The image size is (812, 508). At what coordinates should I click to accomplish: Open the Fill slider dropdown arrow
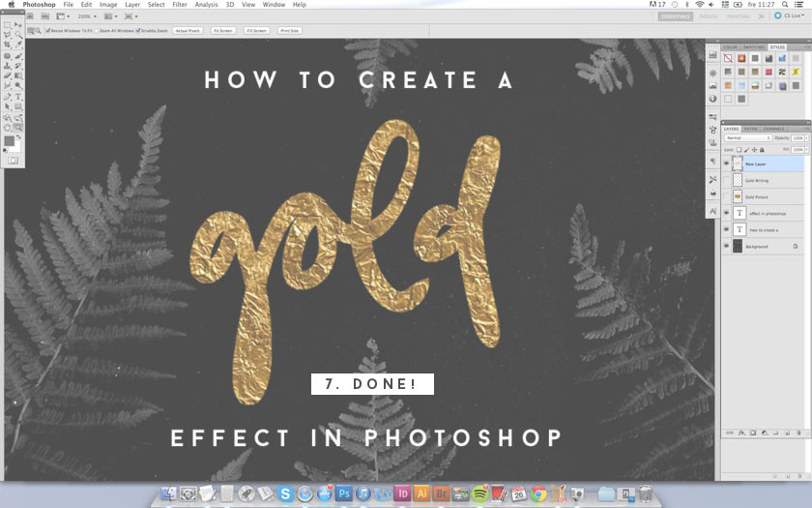point(806,150)
